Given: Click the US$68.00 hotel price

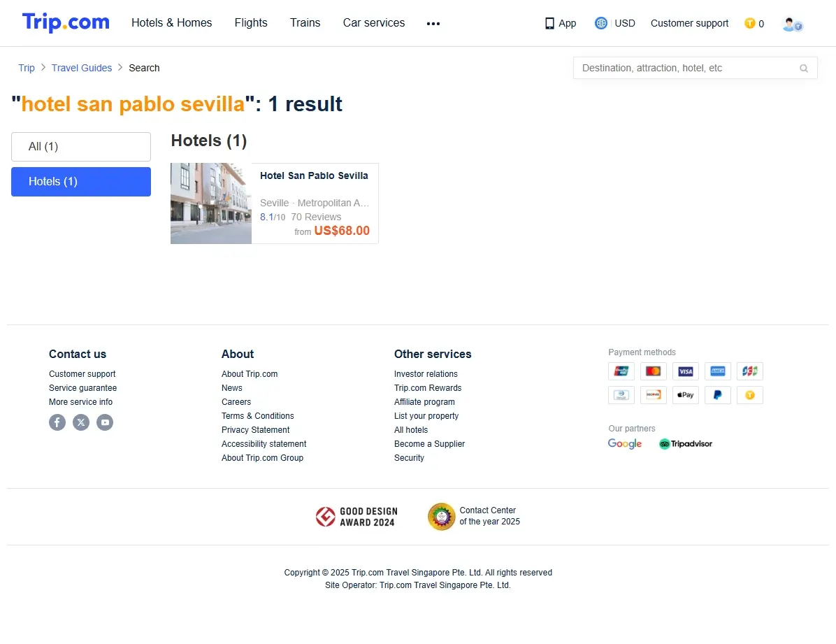Looking at the screenshot, I should pos(342,231).
